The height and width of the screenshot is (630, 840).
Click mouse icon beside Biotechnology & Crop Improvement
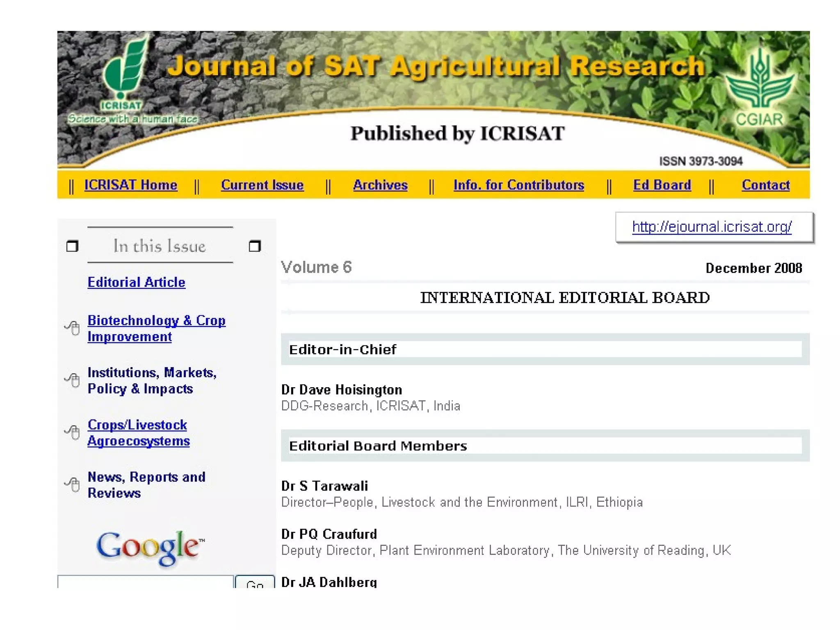[x=73, y=328]
